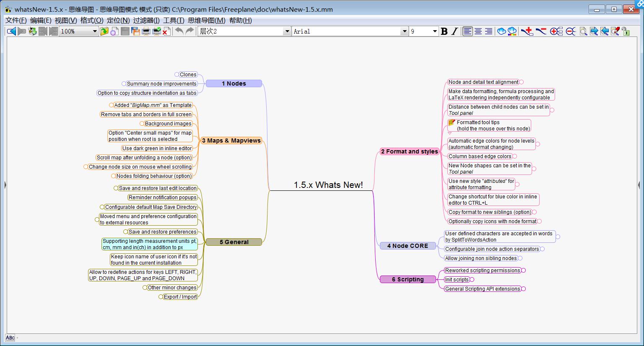
Task: Click the left side panel collapse handle
Action: (x=5, y=184)
